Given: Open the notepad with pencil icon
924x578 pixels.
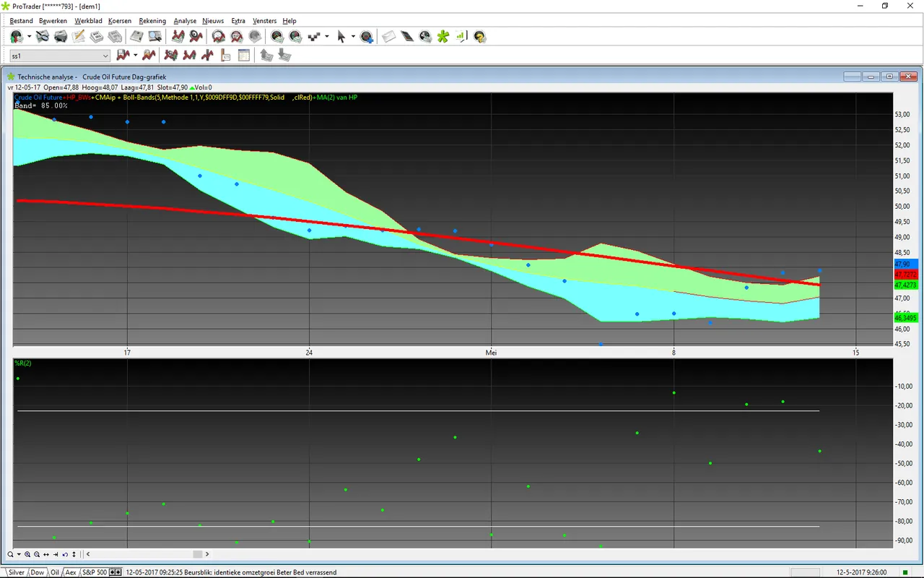Looking at the screenshot, I should point(79,36).
